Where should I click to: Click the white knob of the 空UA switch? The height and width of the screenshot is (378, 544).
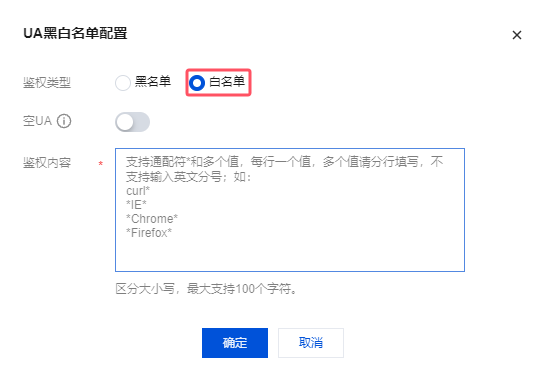pyautogui.click(x=125, y=122)
